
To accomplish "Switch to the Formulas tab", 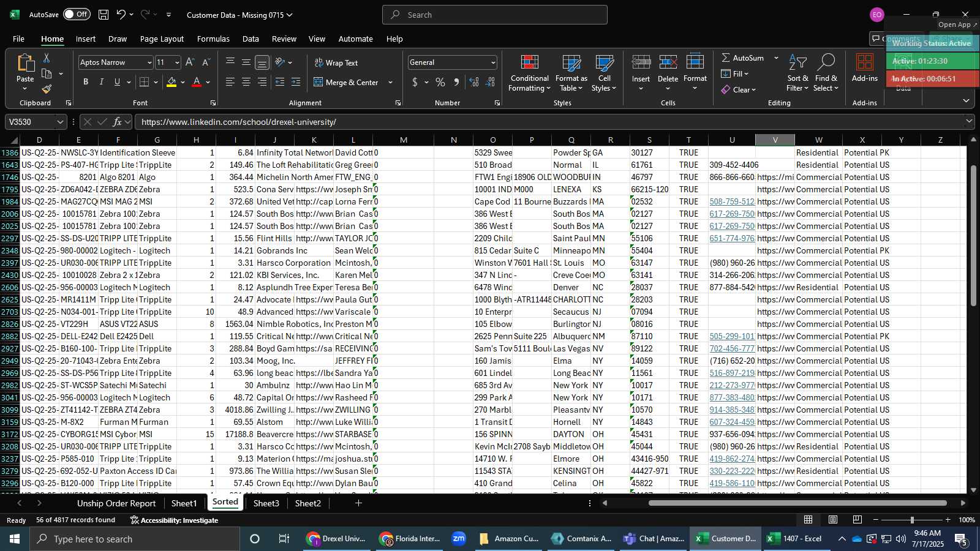I will tap(213, 39).
